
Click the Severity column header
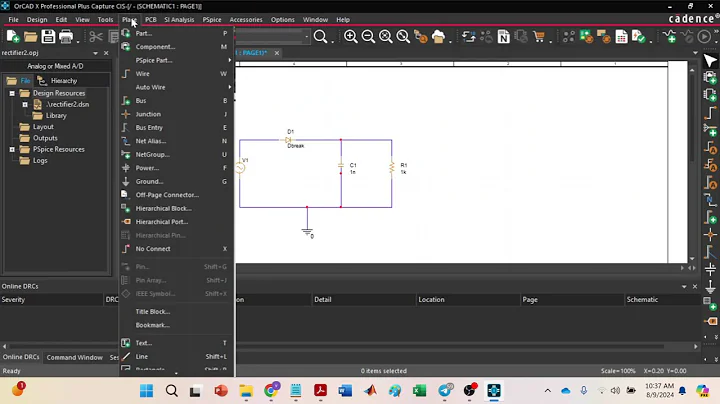tap(52, 300)
